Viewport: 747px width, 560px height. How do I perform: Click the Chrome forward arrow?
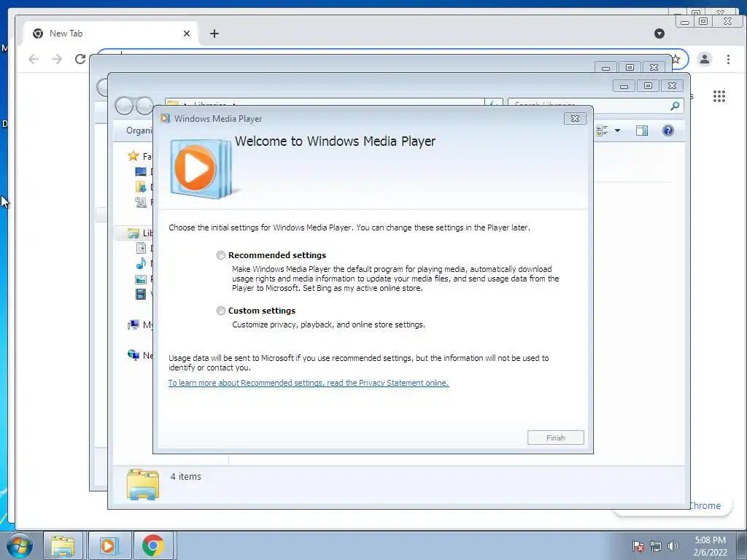(x=57, y=59)
